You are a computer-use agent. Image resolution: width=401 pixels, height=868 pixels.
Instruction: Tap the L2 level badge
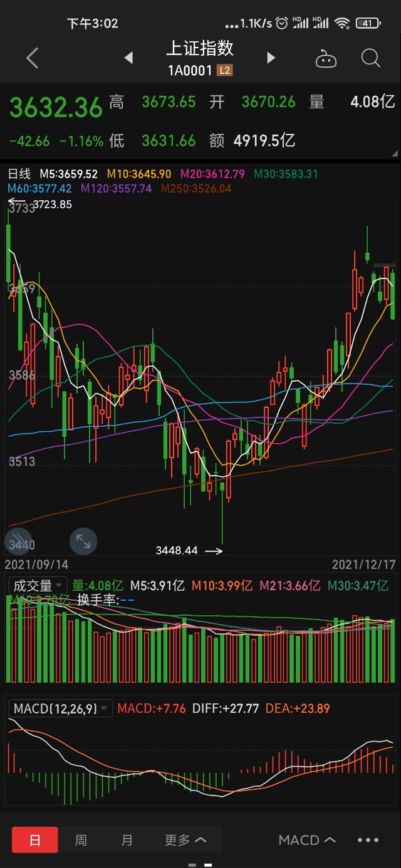224,70
